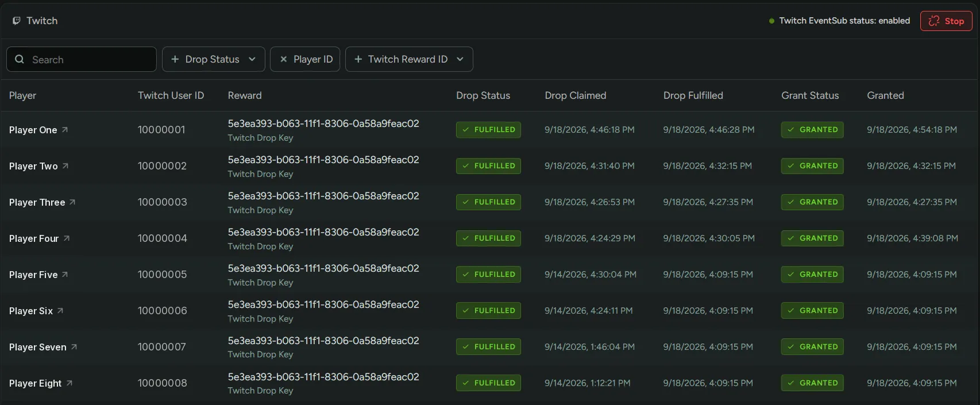Screen dimensions: 980x405
Task: Click granted time 9/18/2026, 4:39:08 PM
Action: [x=912, y=238]
